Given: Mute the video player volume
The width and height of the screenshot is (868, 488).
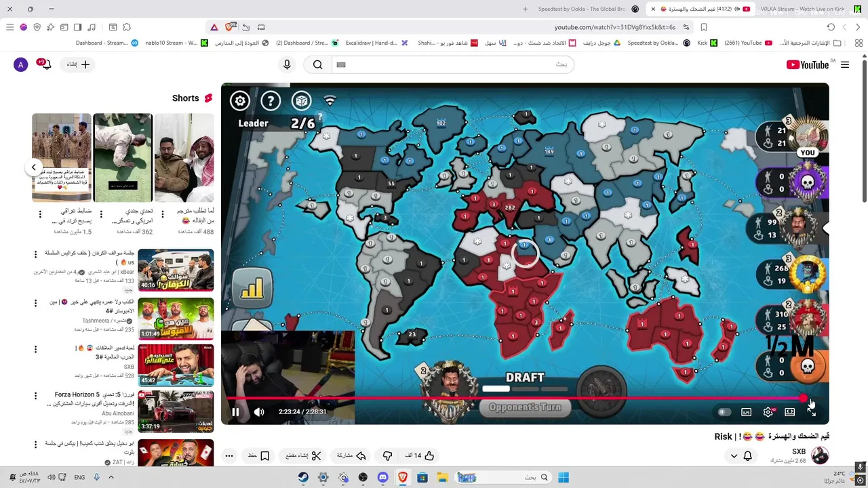Looking at the screenshot, I should click(259, 411).
